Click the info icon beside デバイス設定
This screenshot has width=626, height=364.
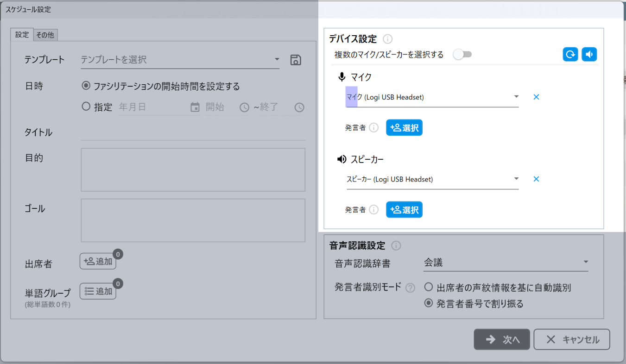pos(388,39)
